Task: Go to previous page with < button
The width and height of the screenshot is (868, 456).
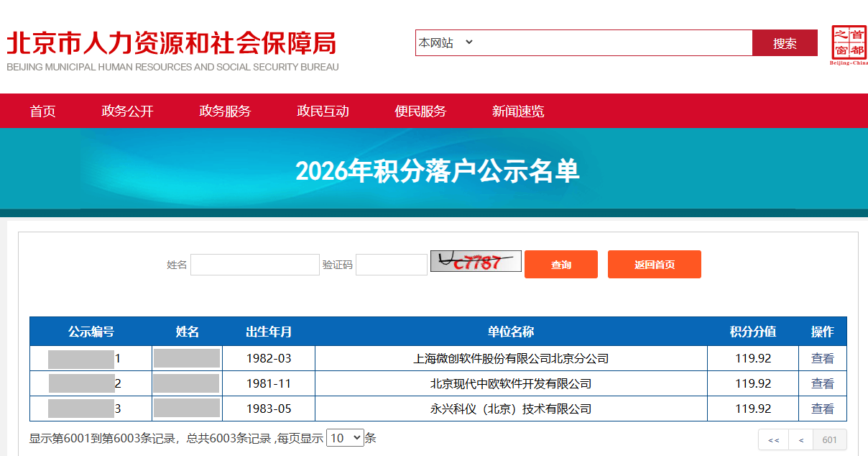Action: tap(801, 439)
